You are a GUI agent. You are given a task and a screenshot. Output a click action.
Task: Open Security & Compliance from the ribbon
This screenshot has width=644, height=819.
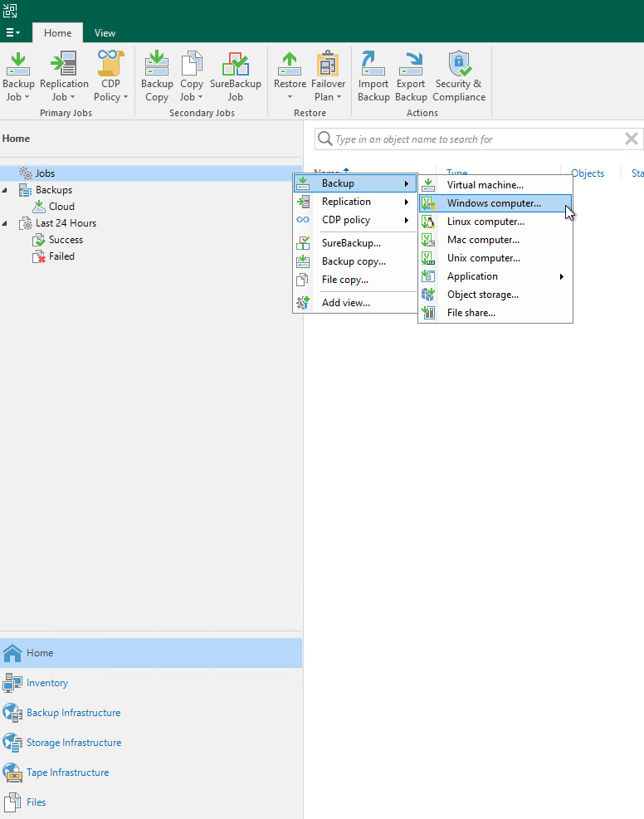click(459, 76)
